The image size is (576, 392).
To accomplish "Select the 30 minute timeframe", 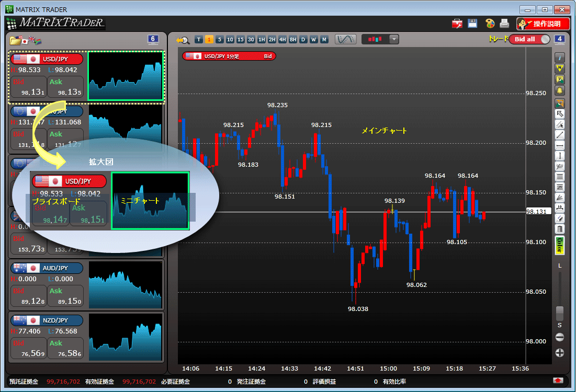I will (x=251, y=39).
